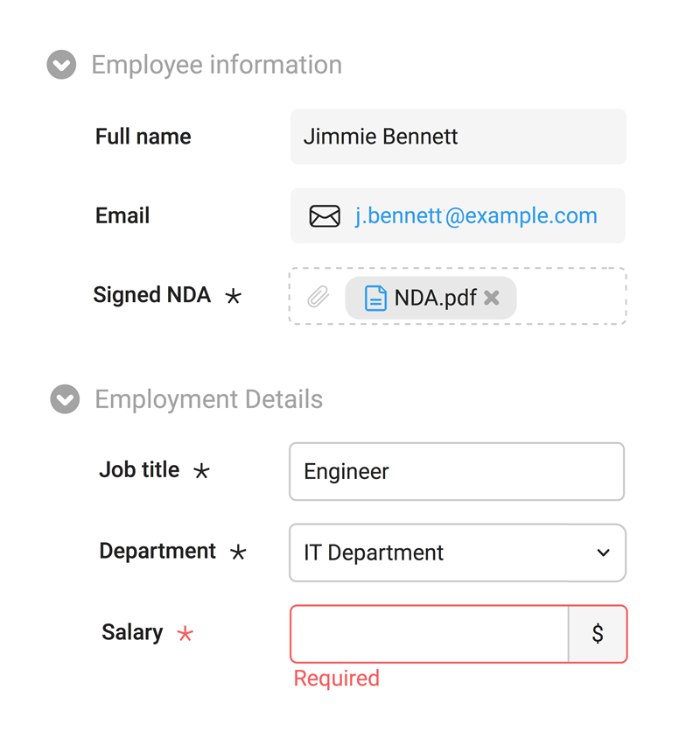Screen dimensions: 700x732
Task: Remove the NDA.pdf attachment
Action: click(492, 298)
